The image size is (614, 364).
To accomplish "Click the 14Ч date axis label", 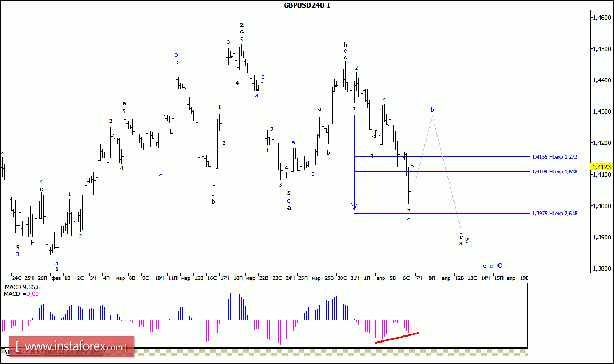I will point(485,278).
